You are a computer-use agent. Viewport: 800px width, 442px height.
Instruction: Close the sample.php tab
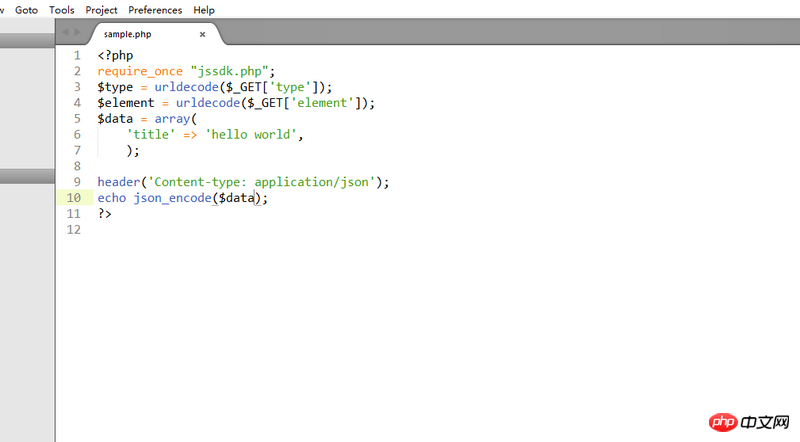[x=203, y=34]
